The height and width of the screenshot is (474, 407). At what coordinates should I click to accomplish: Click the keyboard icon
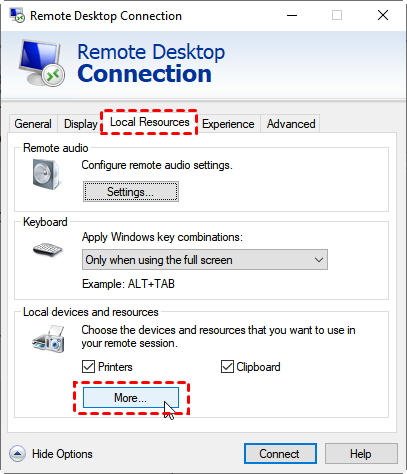pos(48,249)
